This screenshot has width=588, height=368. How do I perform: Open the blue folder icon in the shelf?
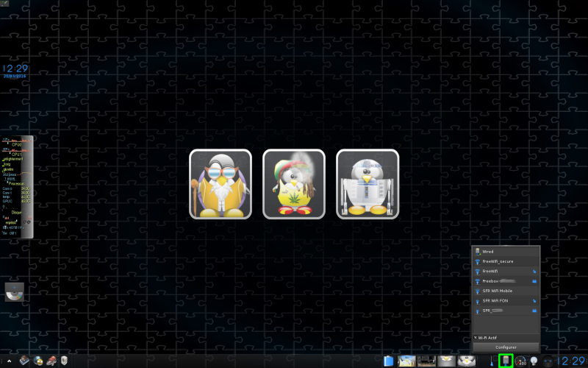click(389, 361)
